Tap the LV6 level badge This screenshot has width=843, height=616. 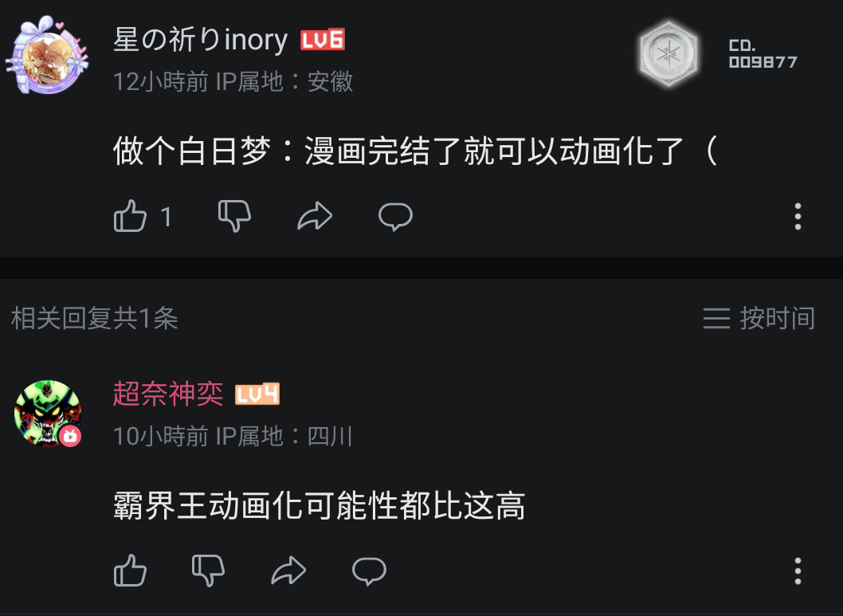click(323, 40)
